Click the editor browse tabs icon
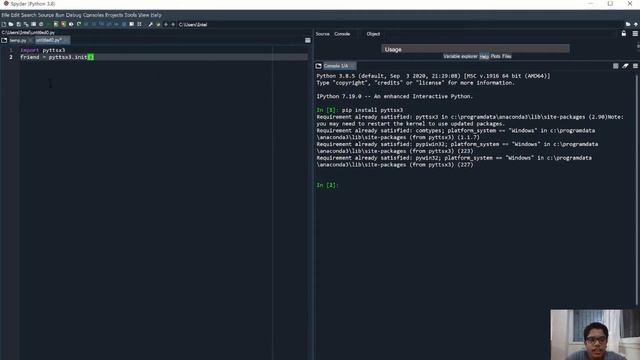 (x=4, y=40)
